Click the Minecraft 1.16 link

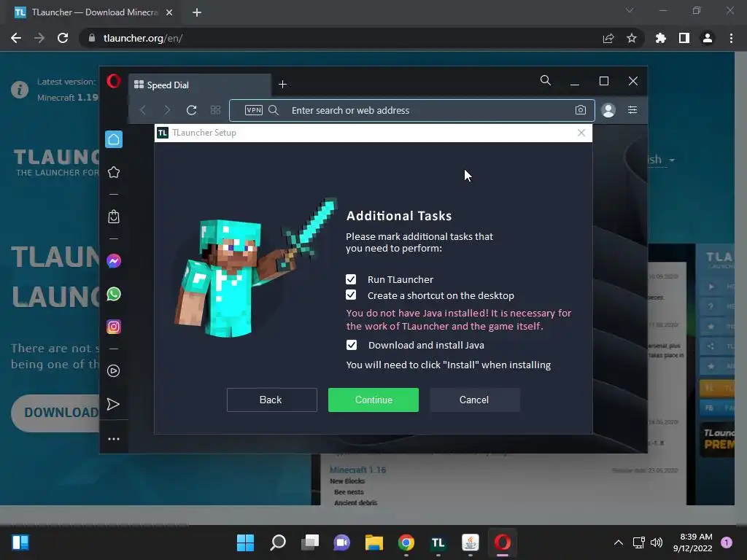click(x=357, y=470)
